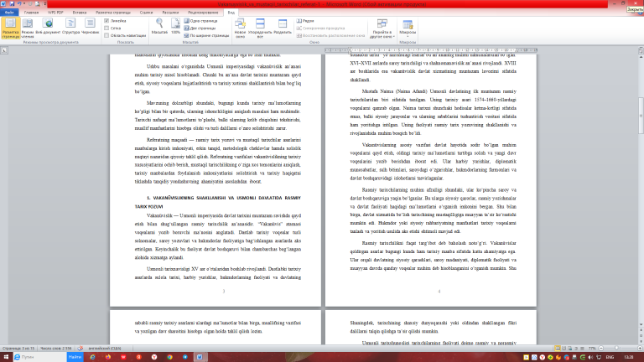The image size is (644, 362).
Task: Switch to Главная ribbon tab
Action: pos(31,13)
